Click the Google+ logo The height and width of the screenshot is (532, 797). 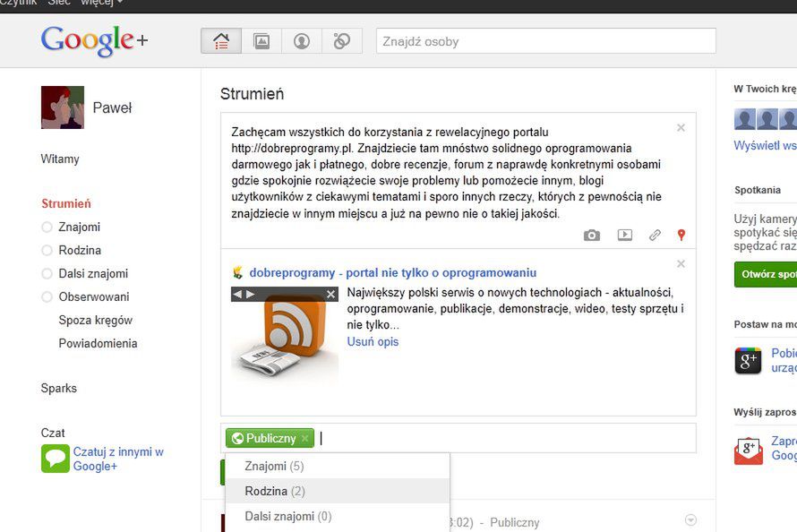95,40
